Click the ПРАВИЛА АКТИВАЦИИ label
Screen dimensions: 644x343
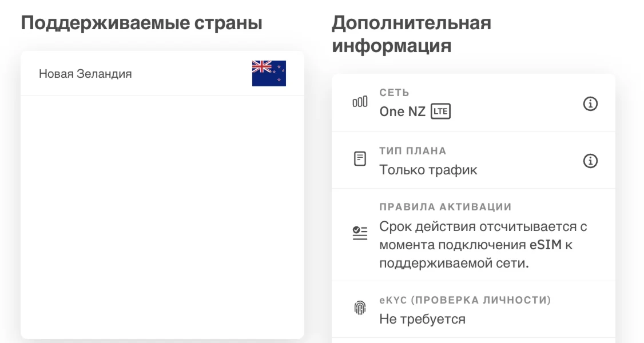(445, 206)
